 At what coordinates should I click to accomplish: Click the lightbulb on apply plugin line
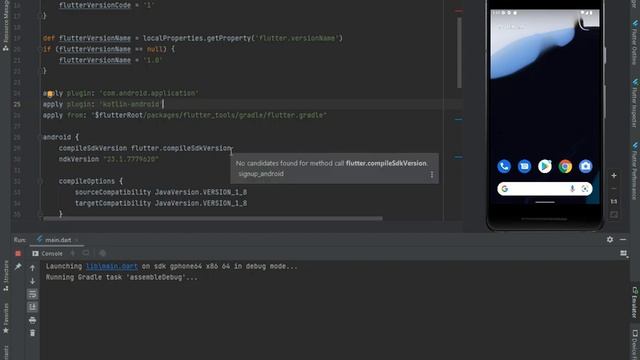[x=50, y=94]
